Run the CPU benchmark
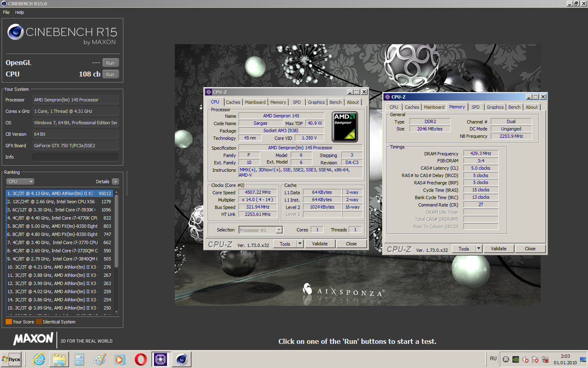Image resolution: width=588 pixels, height=368 pixels. 110,74
